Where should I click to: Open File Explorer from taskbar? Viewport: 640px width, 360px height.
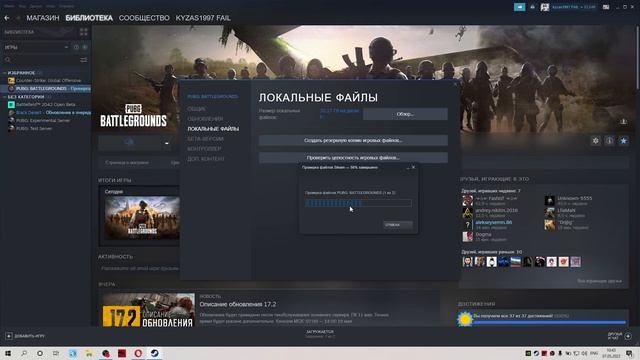click(89, 353)
